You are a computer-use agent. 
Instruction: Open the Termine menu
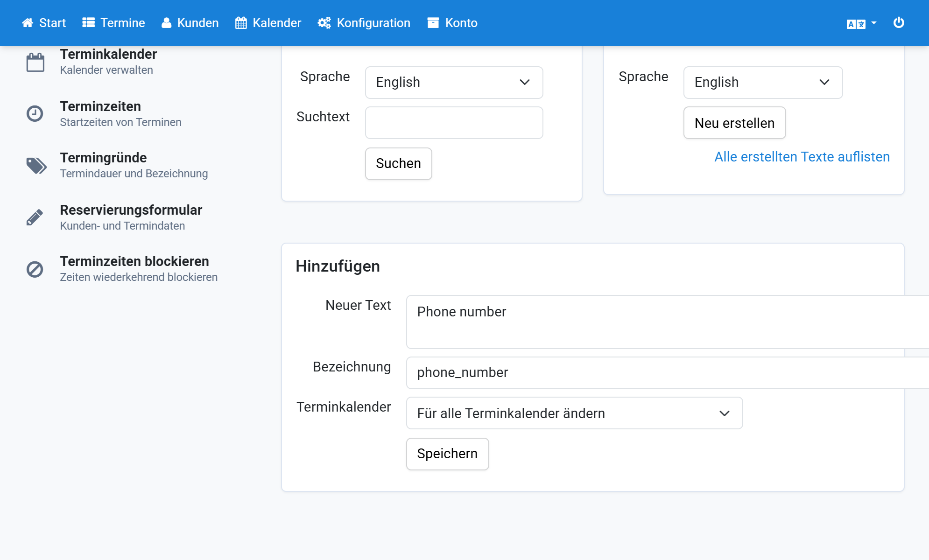(x=113, y=23)
